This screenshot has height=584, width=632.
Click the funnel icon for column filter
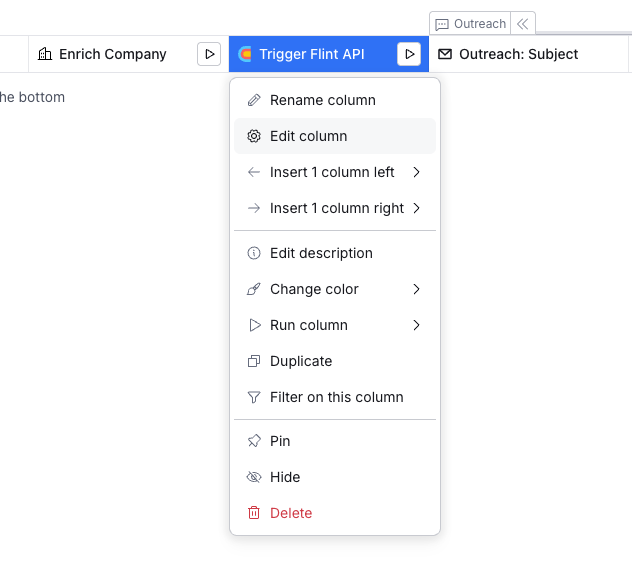click(x=254, y=397)
